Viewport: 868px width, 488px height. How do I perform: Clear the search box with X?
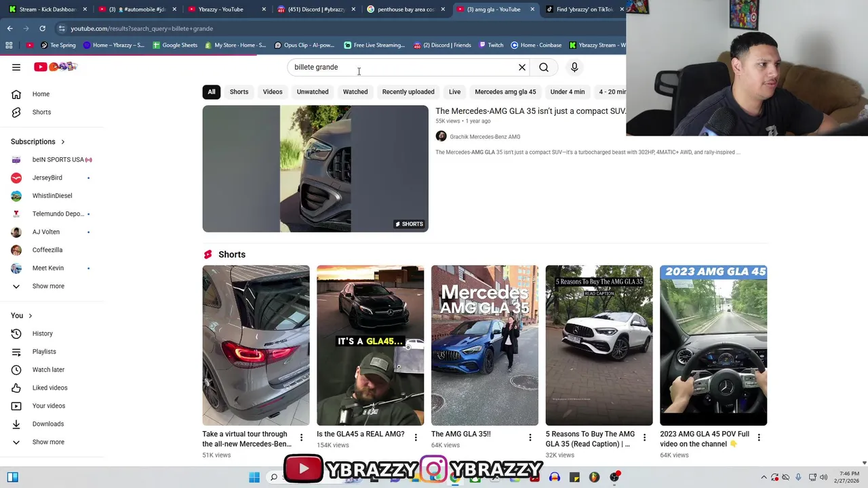522,67
